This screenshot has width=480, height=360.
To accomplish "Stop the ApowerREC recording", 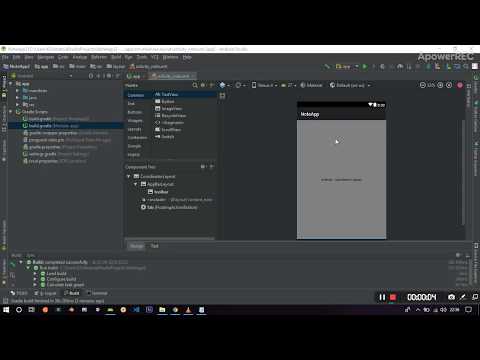I will (x=393, y=297).
